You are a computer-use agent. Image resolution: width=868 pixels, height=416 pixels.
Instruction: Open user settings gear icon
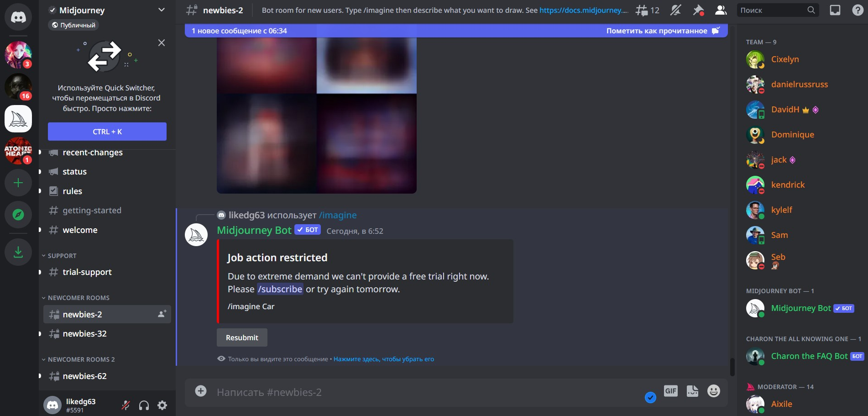(x=162, y=405)
